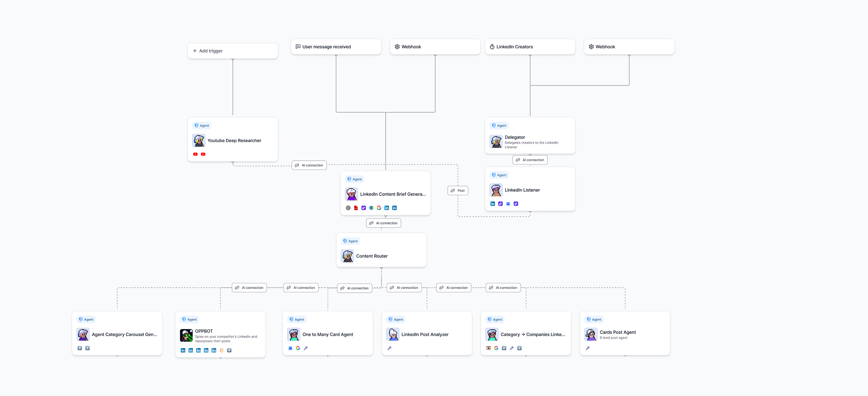This screenshot has height=396, width=868.
Task: Click the Post connection label
Action: click(458, 191)
